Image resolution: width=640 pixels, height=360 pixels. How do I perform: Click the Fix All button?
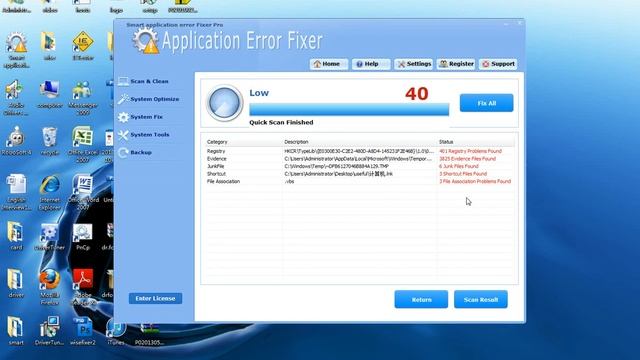(x=487, y=103)
